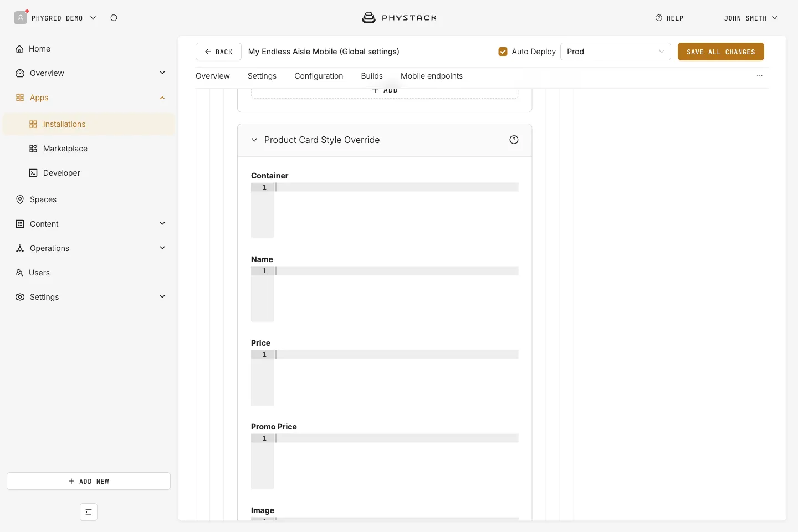Open Spaces via the location pin icon

tap(20, 199)
